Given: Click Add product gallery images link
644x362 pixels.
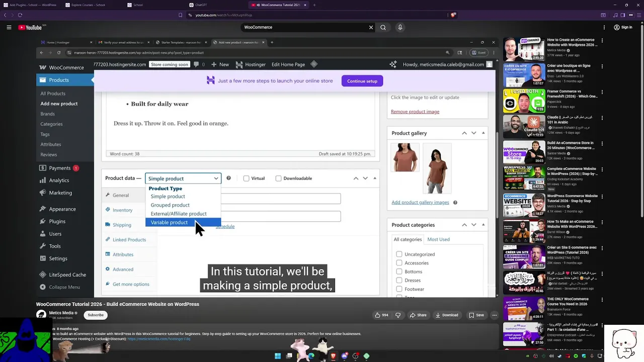Looking at the screenshot, I should click(420, 202).
